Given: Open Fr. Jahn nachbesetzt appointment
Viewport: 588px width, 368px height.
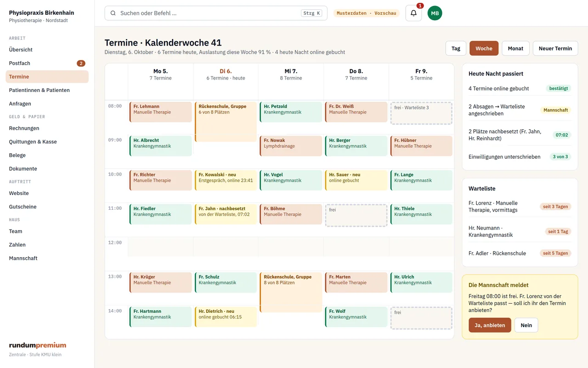Looking at the screenshot, I should click(226, 214).
